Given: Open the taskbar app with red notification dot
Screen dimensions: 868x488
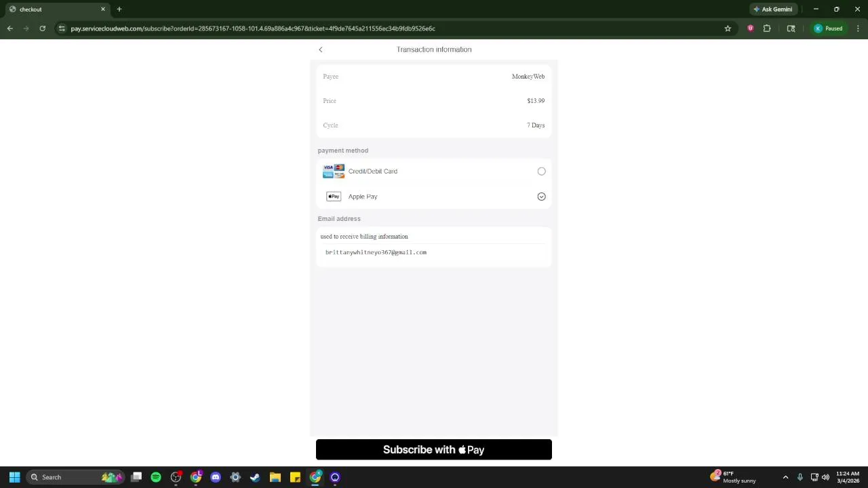Looking at the screenshot, I should click(x=176, y=477).
